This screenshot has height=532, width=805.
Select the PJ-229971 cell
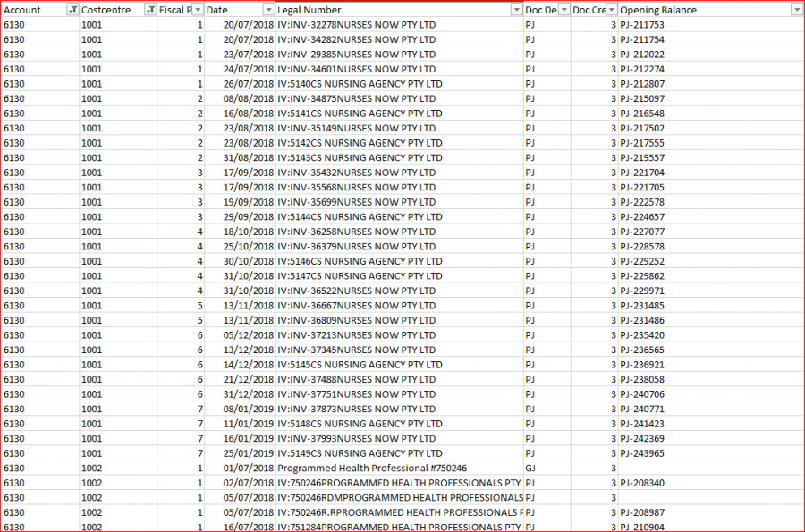pos(710,291)
